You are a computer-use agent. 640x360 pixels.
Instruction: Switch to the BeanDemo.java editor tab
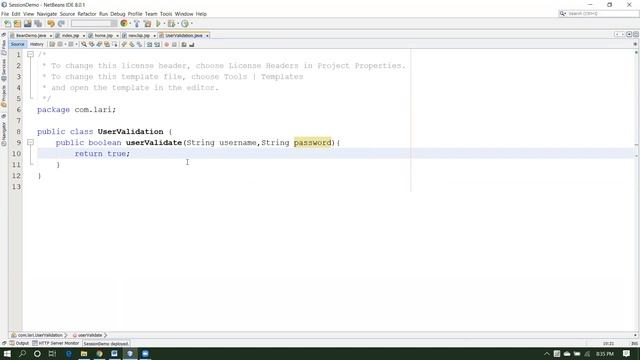[x=31, y=36]
